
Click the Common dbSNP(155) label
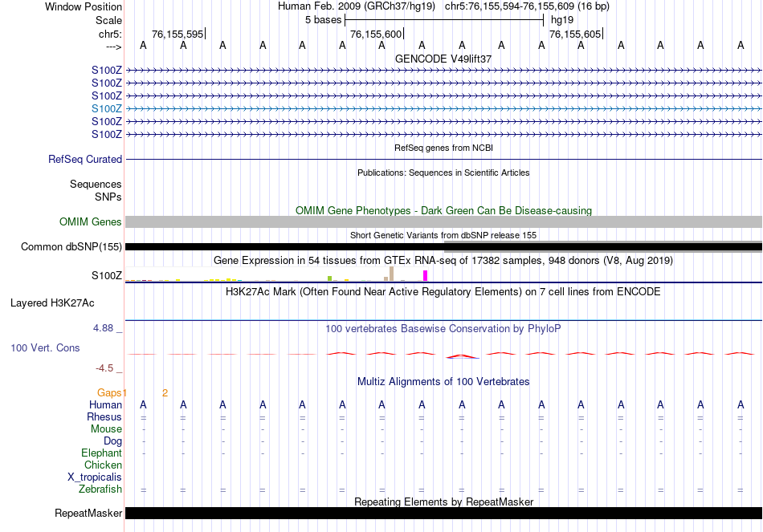point(71,247)
